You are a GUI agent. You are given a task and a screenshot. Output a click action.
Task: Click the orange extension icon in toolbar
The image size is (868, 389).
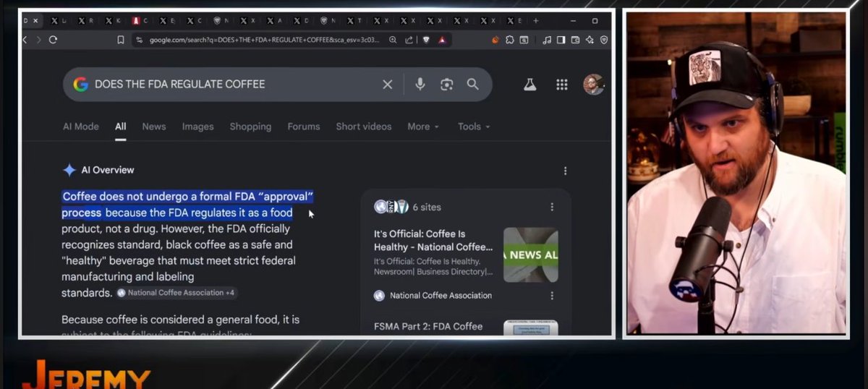495,40
